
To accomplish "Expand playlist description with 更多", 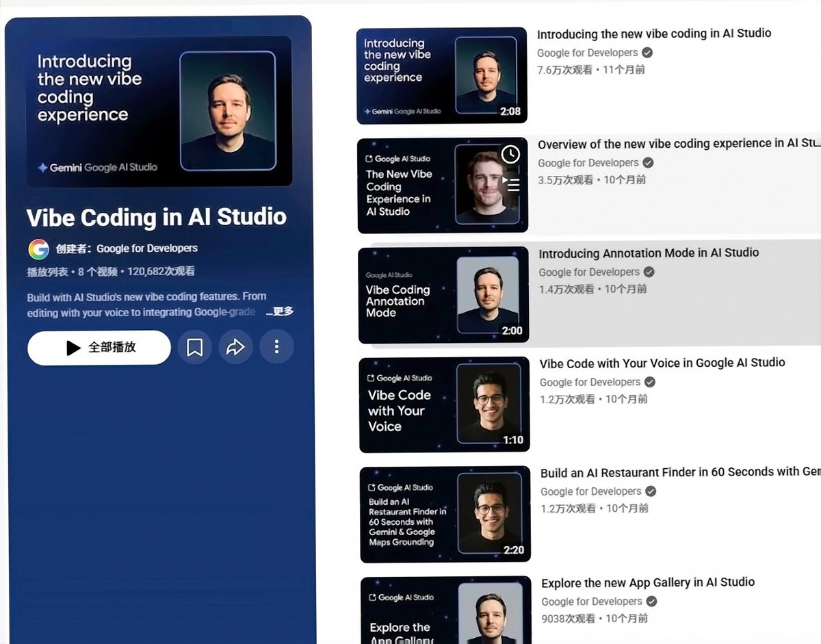I will [281, 311].
